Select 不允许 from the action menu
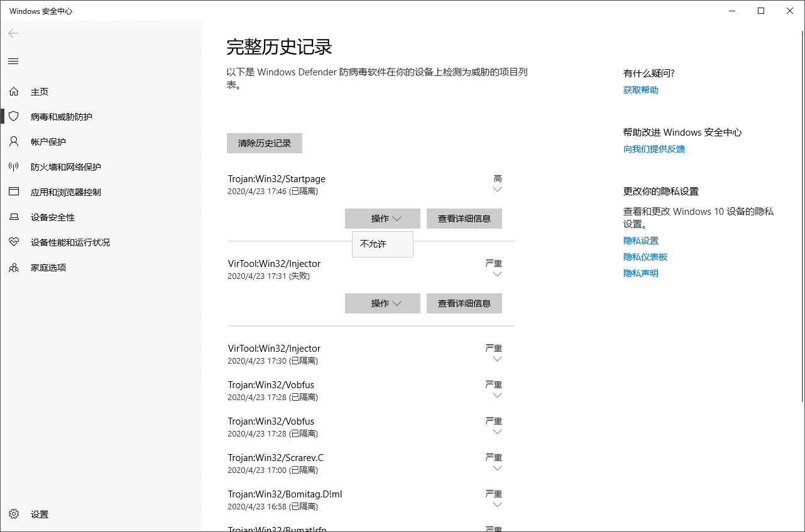805x532 pixels. coord(383,244)
